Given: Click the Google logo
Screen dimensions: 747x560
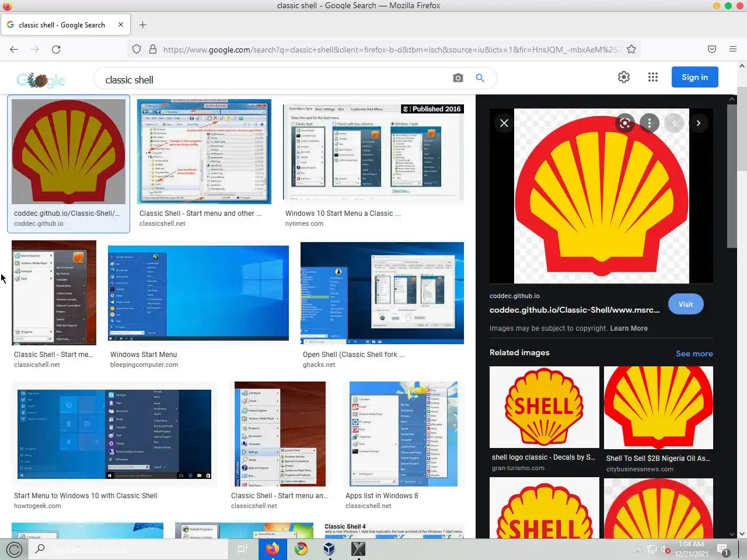Looking at the screenshot, I should coord(41,79).
